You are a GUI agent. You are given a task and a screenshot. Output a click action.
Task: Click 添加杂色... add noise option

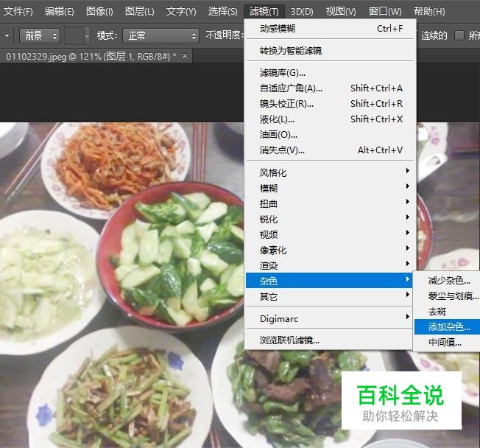tap(448, 327)
